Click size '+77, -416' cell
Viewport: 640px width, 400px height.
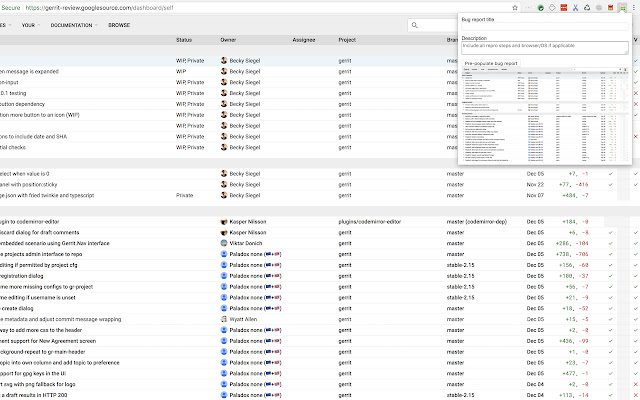pos(573,184)
